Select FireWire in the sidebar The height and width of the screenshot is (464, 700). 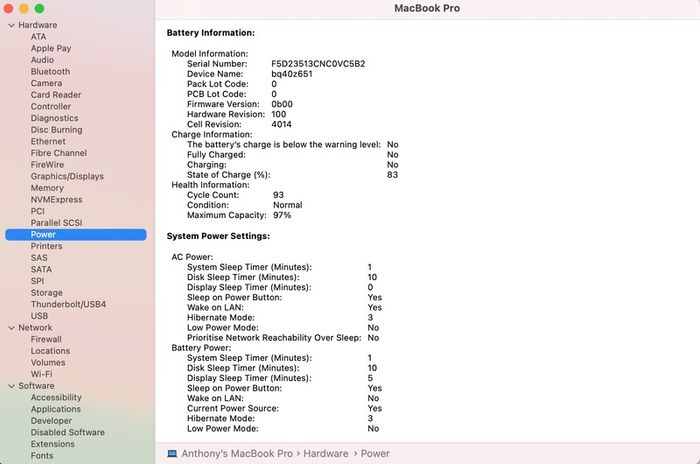(47, 164)
